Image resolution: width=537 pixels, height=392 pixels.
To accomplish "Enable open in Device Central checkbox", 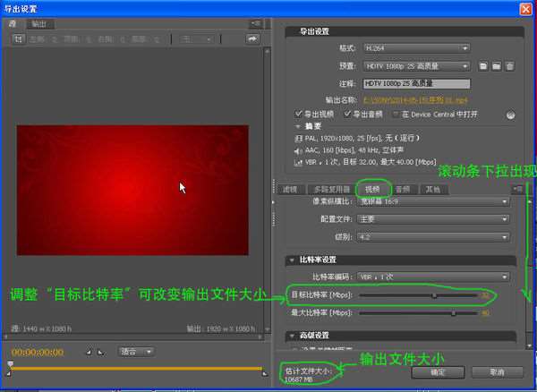I will [396, 115].
